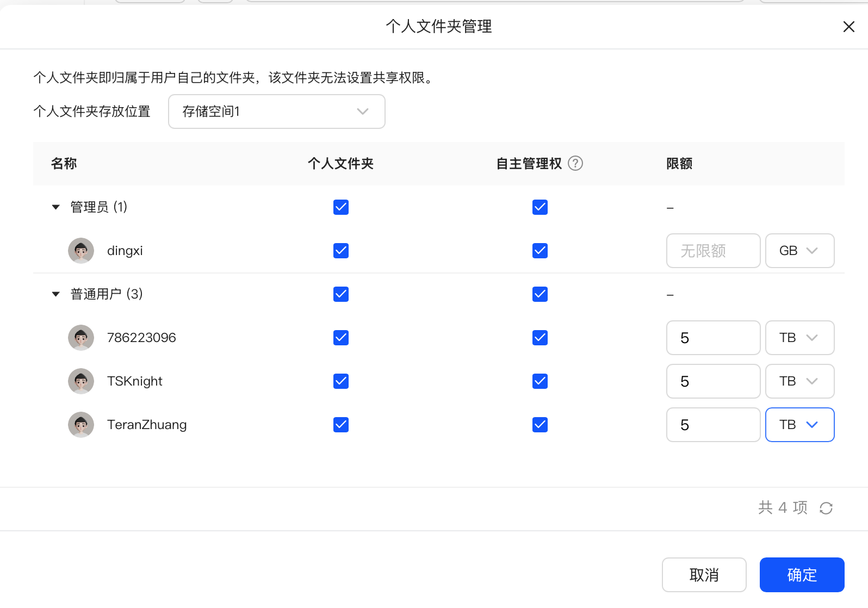Screen dimensions: 868x608
Task: Toggle 自主管理权 checkbox for dingxi
Action: [x=540, y=251]
